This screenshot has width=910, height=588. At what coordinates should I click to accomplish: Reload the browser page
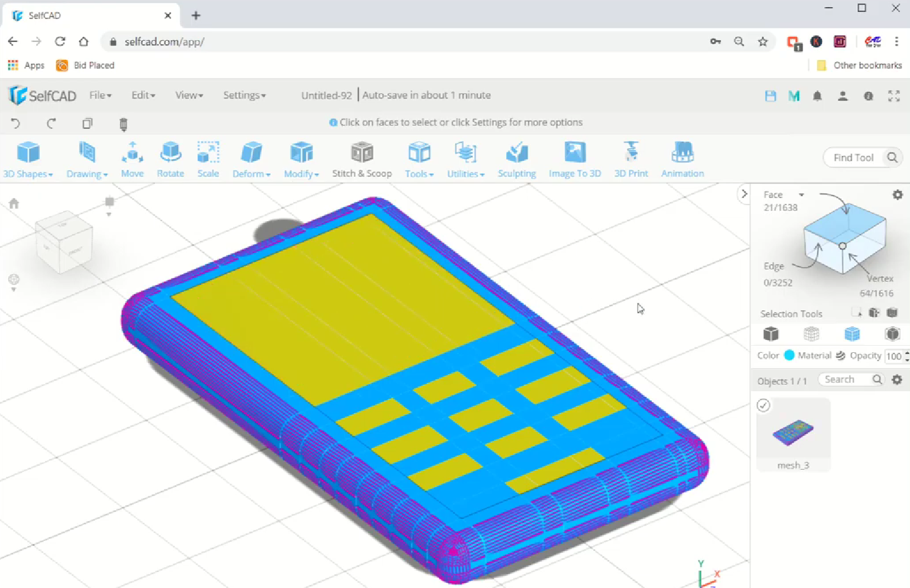[x=60, y=41]
